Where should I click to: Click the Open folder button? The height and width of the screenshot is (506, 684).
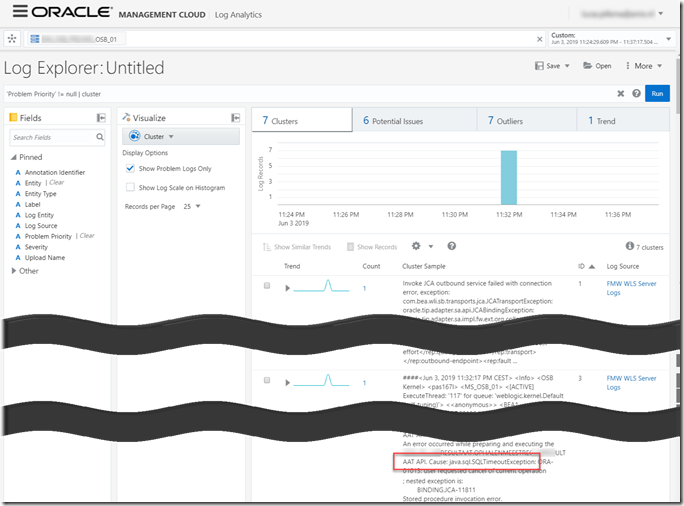[x=597, y=66]
